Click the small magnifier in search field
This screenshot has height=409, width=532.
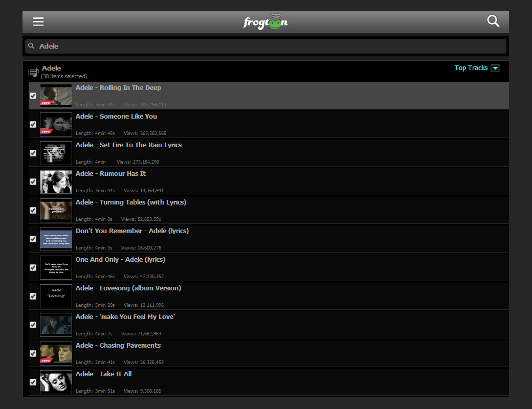pos(32,46)
